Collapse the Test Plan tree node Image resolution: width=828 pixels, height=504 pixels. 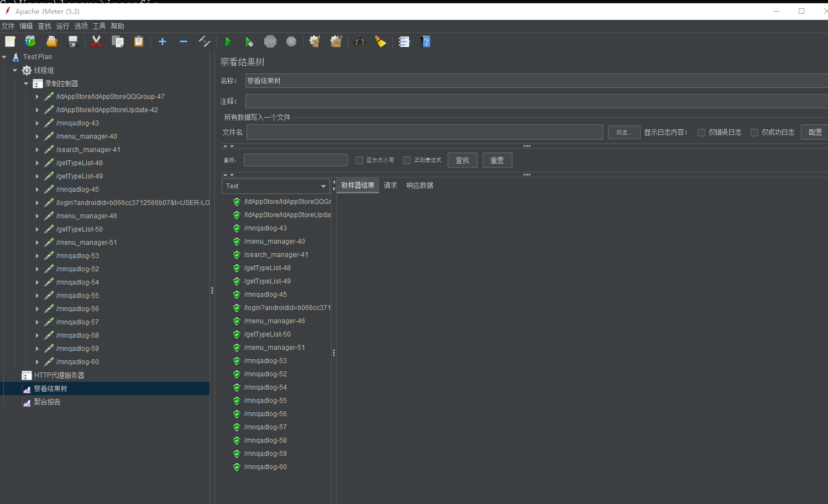4,57
